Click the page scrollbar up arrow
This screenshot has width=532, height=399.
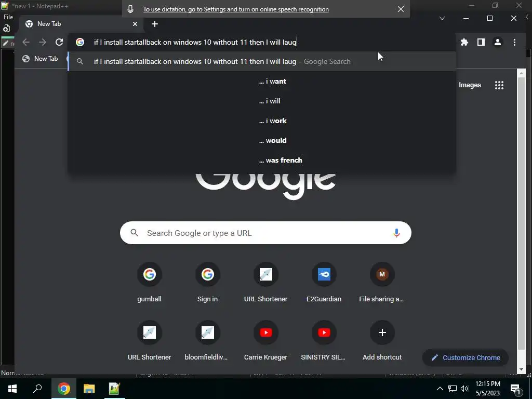pos(522,72)
